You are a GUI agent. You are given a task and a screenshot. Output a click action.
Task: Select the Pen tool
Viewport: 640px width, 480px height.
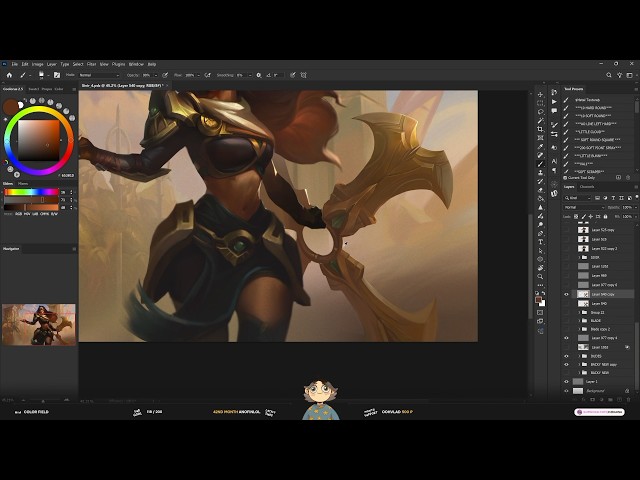click(x=540, y=233)
